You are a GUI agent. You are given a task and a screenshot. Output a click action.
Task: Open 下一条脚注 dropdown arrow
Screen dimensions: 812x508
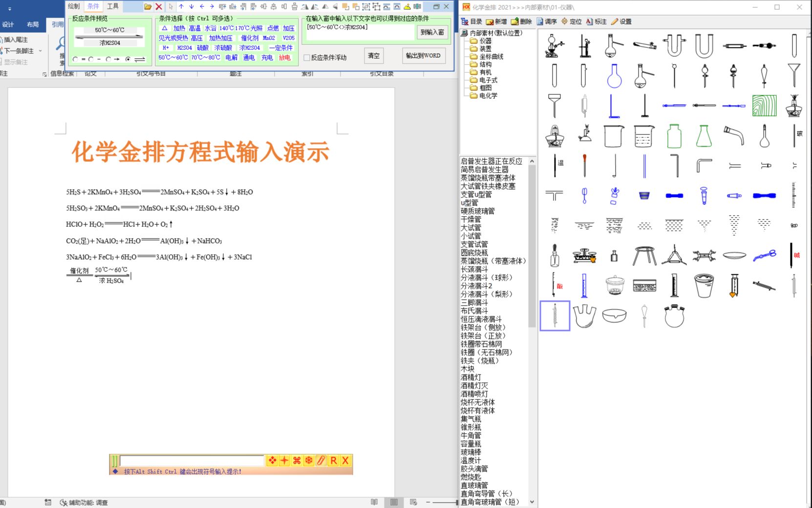[x=40, y=51]
